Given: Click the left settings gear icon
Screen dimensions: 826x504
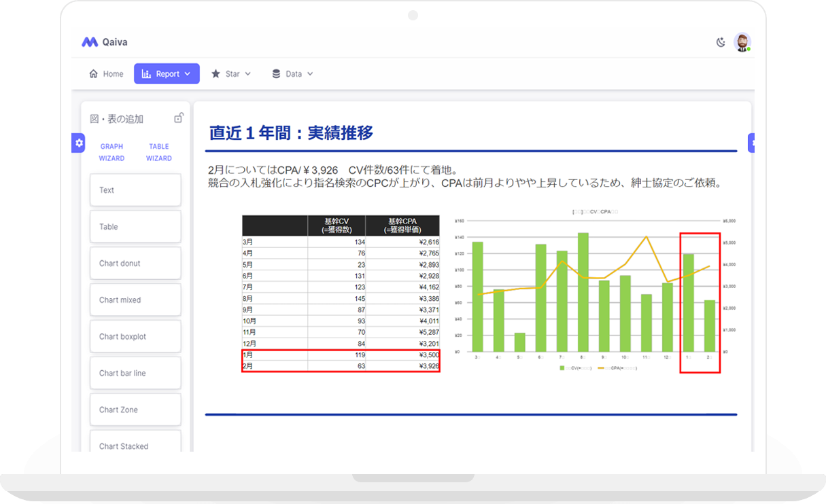Looking at the screenshot, I should click(79, 143).
